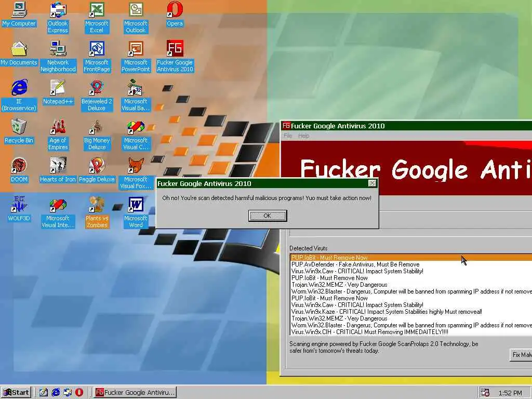Viewport: 532px width, 399px height.
Task: Launch the Age of Empires desktop shortcut
Action: pos(58,135)
